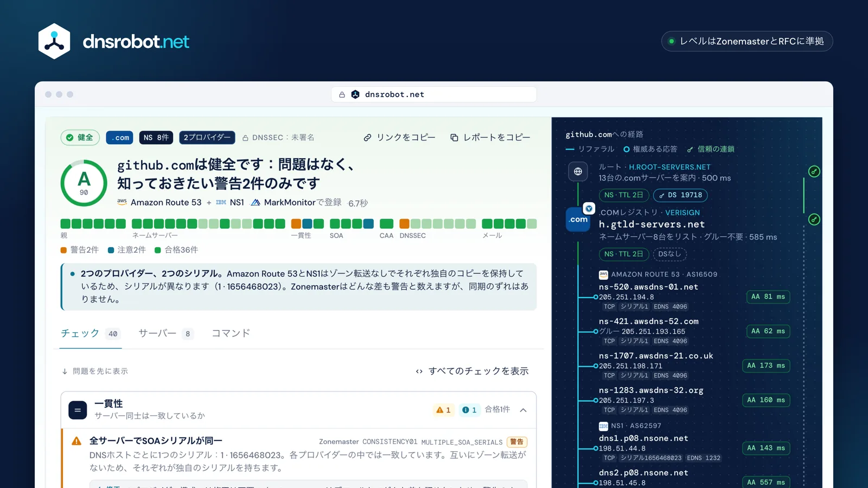
Task: Click the link icon beside リンクをコピー
Action: click(x=367, y=138)
